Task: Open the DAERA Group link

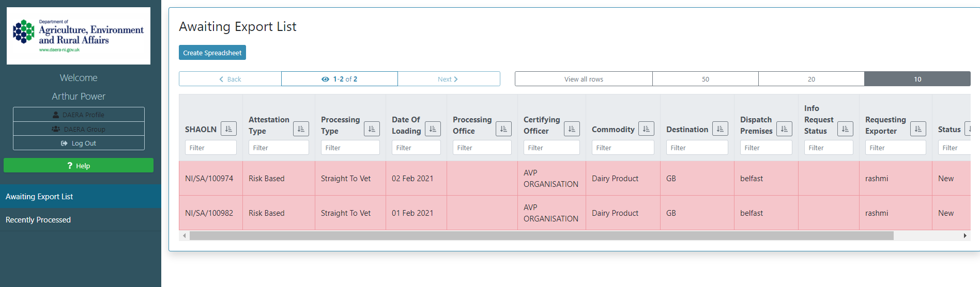Action: (79, 129)
